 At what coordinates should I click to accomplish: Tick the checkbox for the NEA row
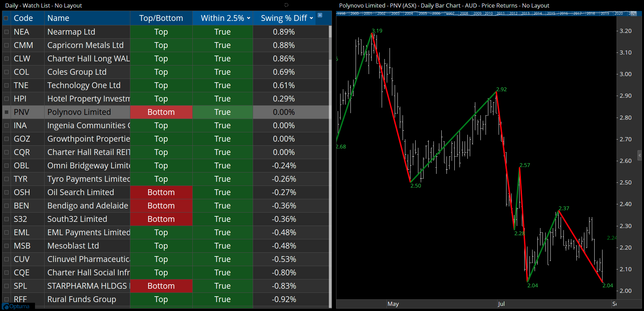(x=6, y=32)
